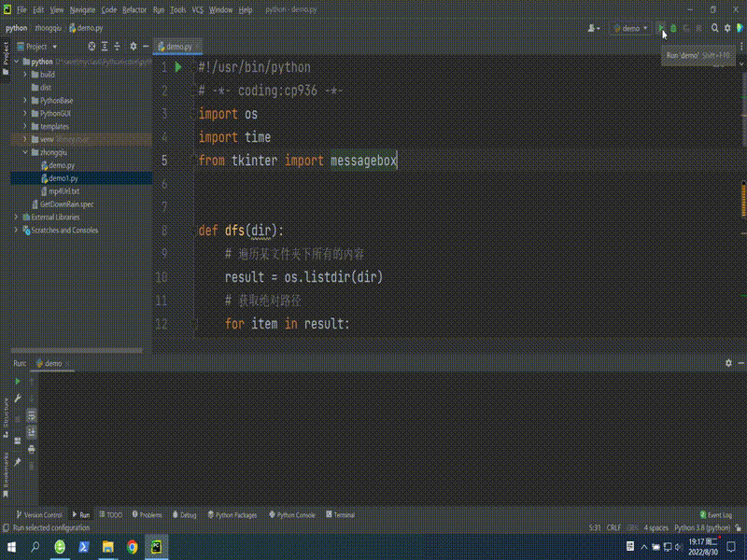The image size is (747, 560).
Task: Open IDE settings gear in top toolbar
Action: pos(727,29)
